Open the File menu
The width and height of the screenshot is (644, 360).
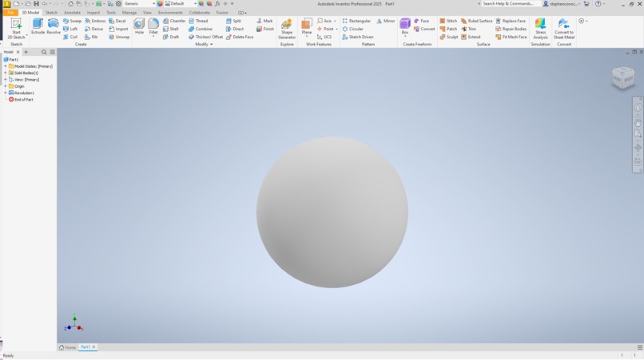10,13
